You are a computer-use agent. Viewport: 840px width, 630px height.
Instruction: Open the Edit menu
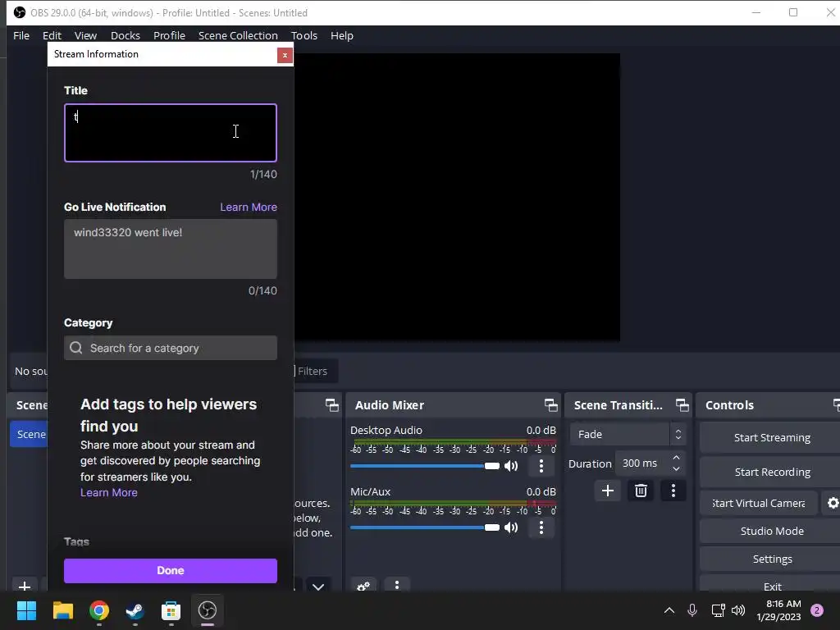52,35
